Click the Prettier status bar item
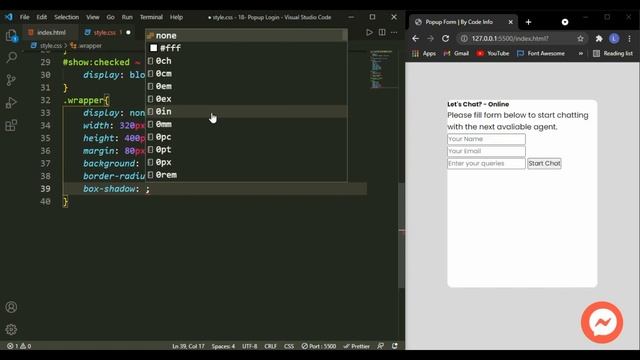This screenshot has height=360, width=640. pyautogui.click(x=356, y=346)
